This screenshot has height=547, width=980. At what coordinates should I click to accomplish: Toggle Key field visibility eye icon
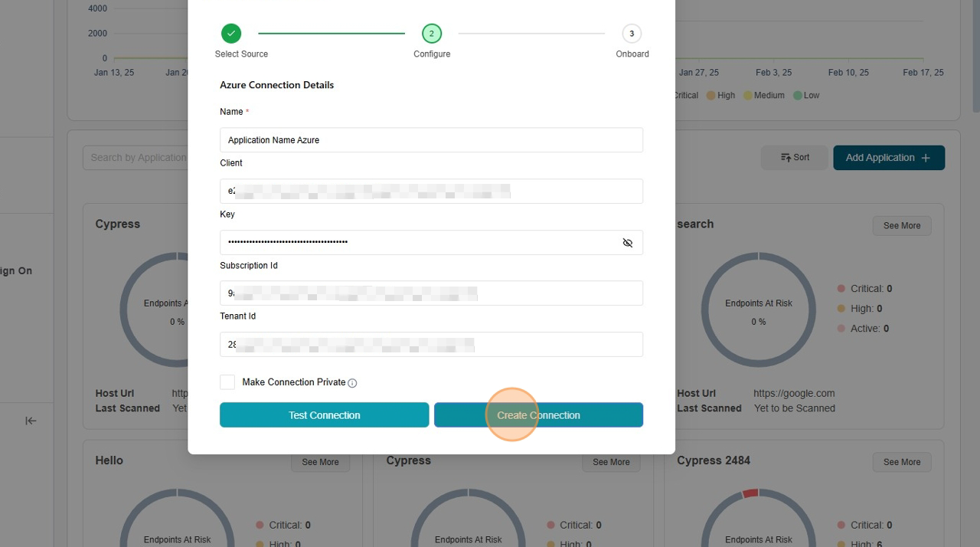627,243
